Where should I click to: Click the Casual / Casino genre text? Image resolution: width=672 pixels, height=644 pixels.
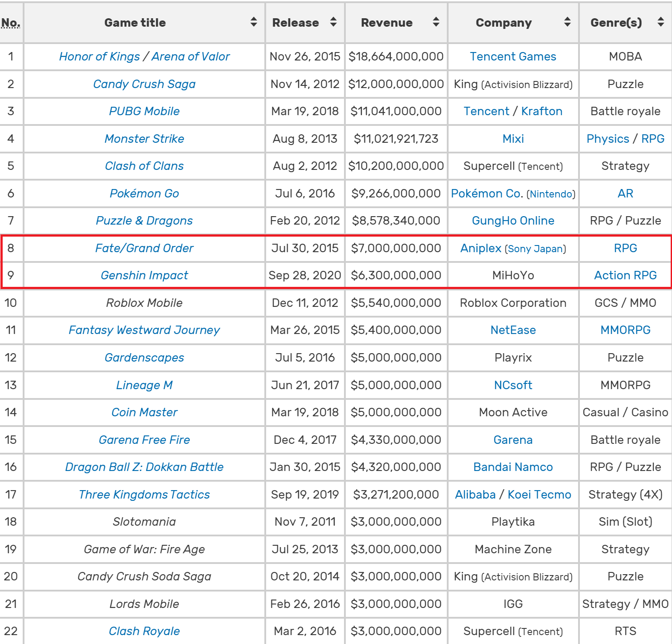coord(625,412)
